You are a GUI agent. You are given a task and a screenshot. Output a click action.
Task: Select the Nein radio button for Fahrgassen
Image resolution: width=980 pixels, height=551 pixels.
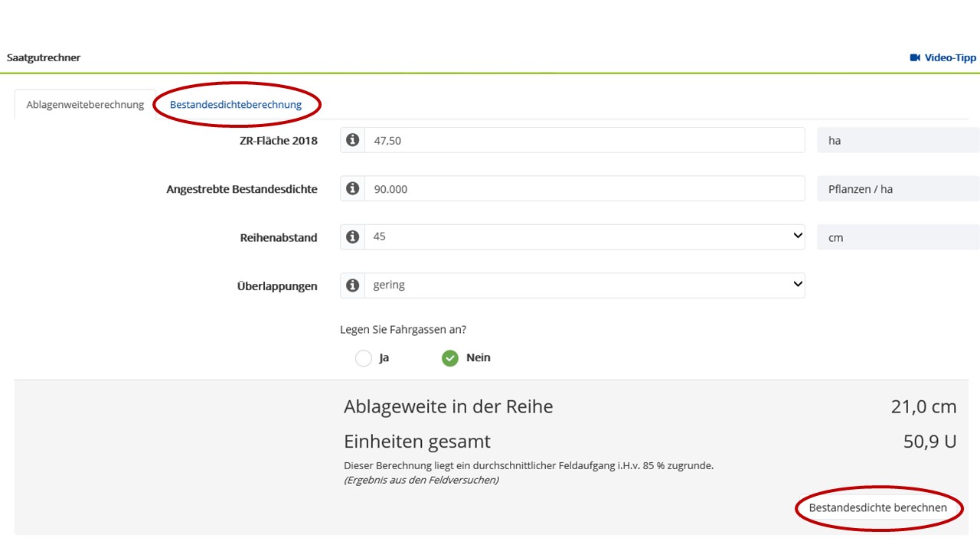[x=450, y=358]
